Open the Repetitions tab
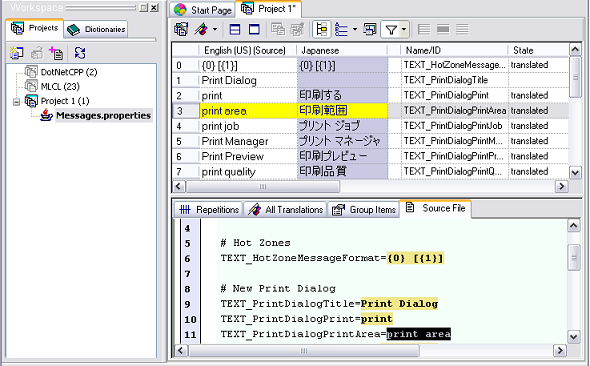Screen dimensions: 590x366 tap(209, 210)
